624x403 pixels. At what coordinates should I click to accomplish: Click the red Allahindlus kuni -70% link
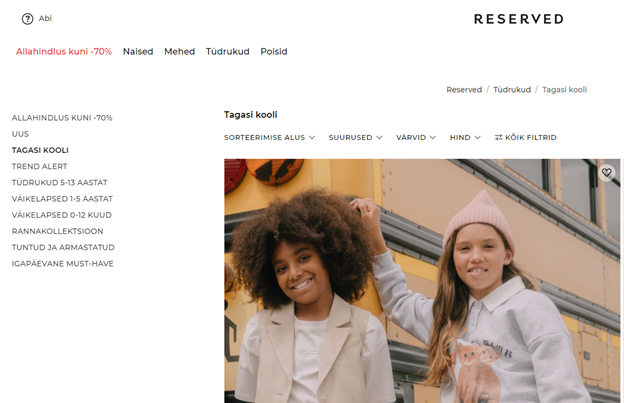[x=64, y=51]
